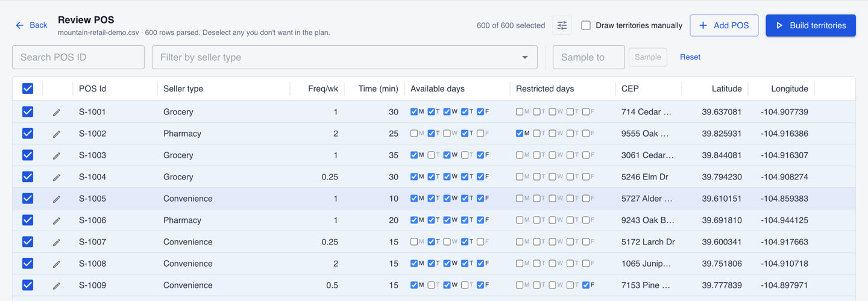Screen dimensions: 868x301
Task: Click time value 35 for S-1003
Action: coord(394,155)
